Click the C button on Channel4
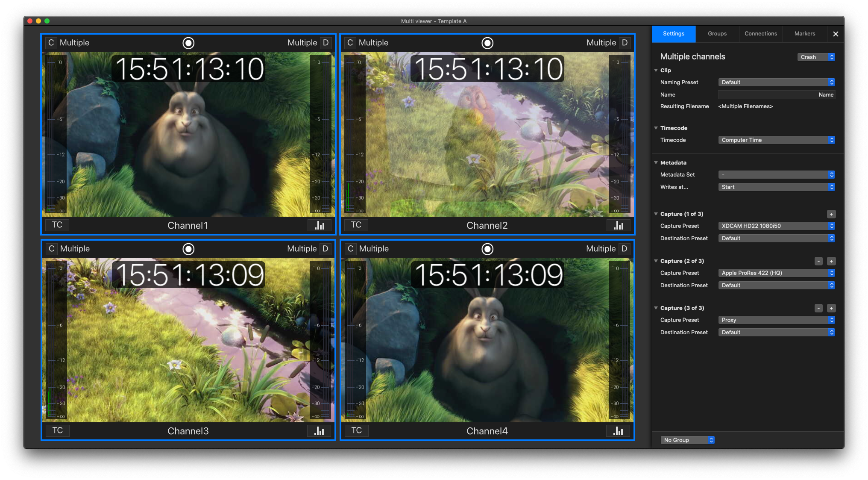 351,249
